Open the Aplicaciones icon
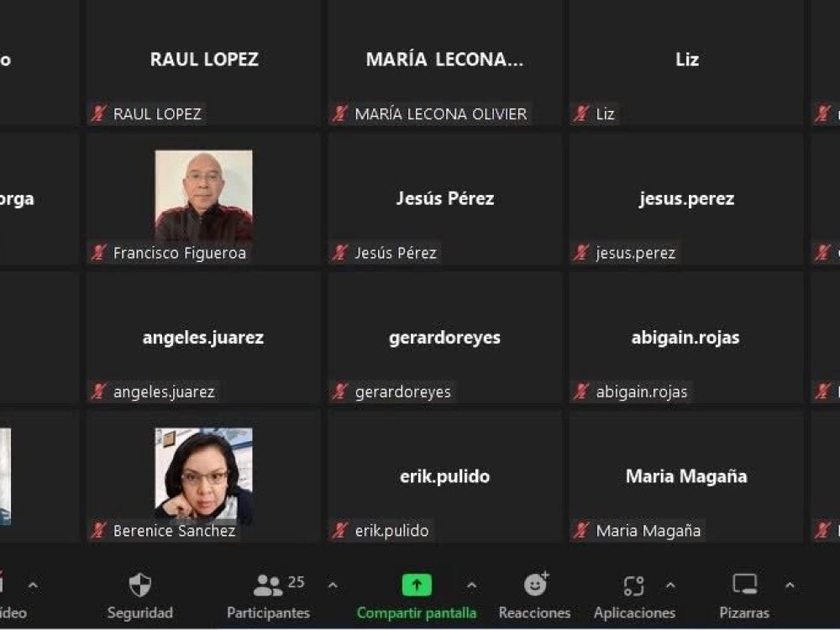 pyautogui.click(x=633, y=585)
